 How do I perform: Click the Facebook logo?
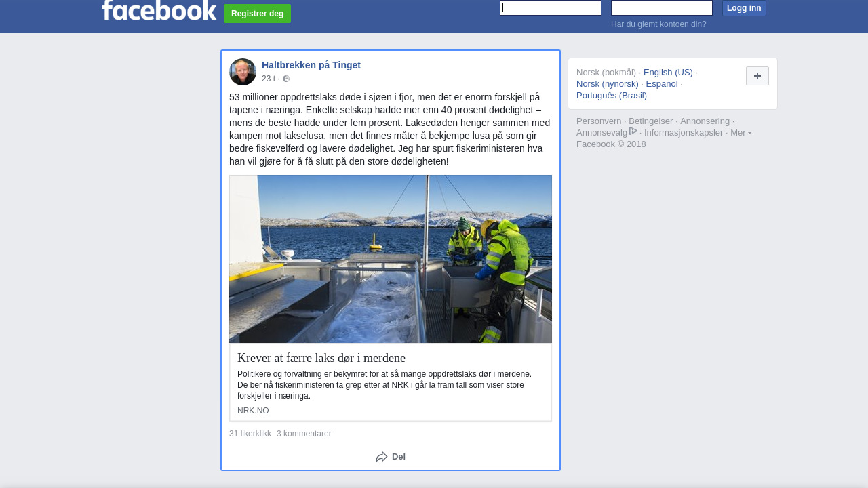pos(159,10)
